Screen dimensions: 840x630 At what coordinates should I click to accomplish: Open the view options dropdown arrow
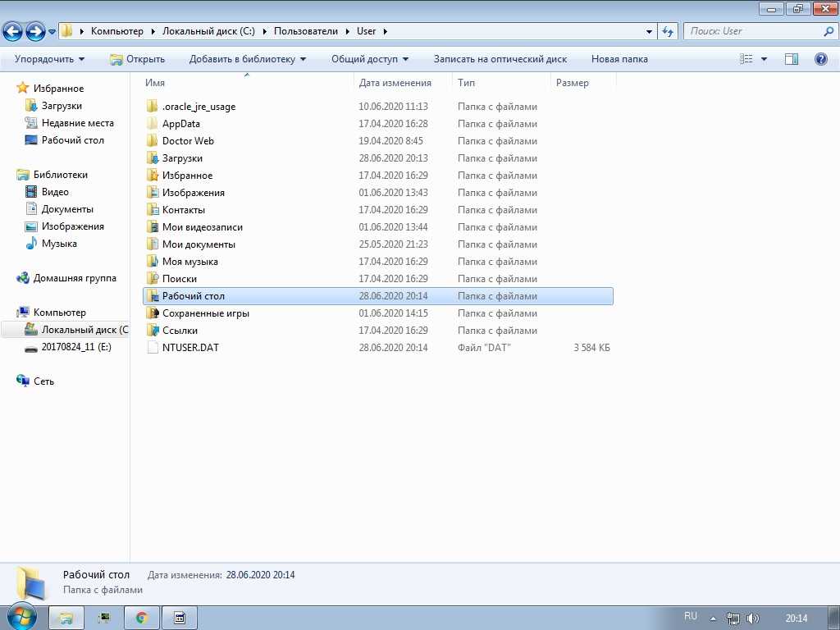click(x=765, y=59)
